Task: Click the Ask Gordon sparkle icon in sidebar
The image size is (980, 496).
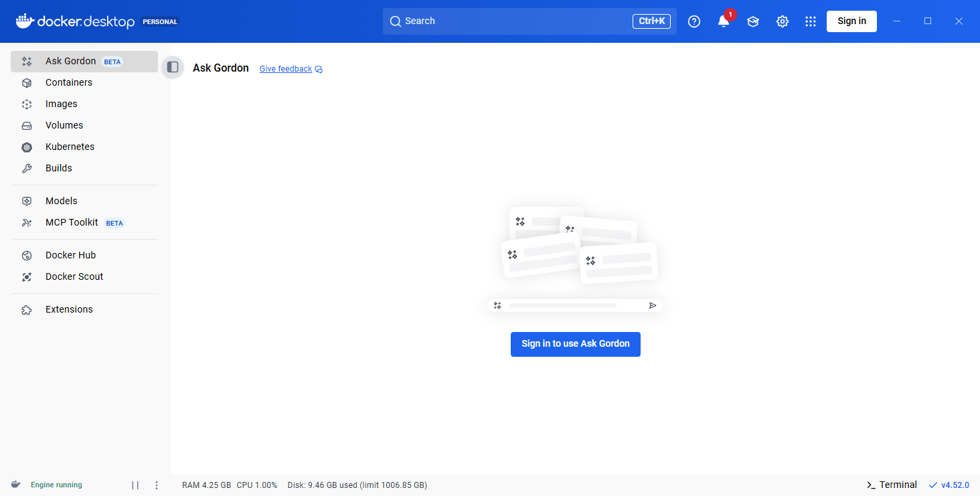Action: point(27,62)
